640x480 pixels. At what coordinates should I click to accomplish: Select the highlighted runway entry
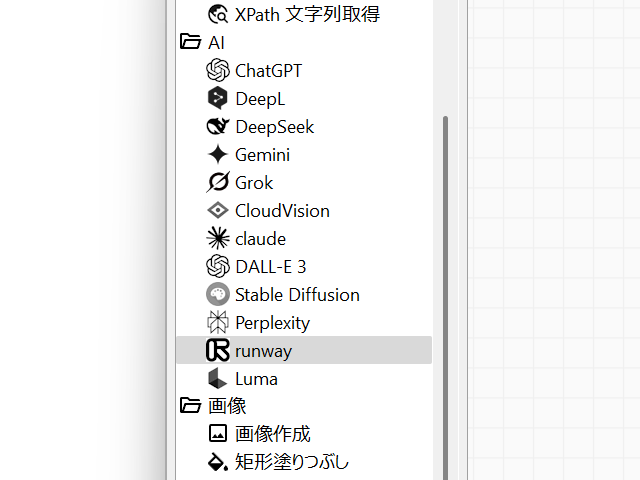pyautogui.click(x=304, y=350)
